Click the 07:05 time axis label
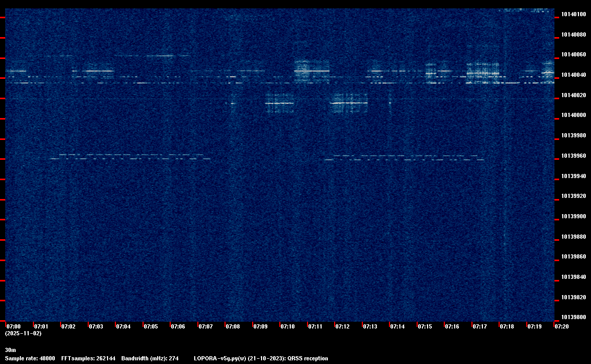591x364 pixels. pyautogui.click(x=151, y=326)
